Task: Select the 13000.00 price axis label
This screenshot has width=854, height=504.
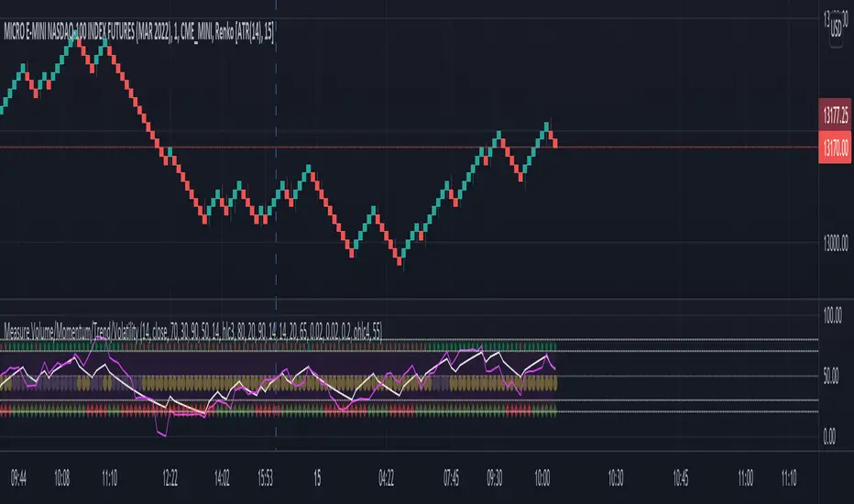Action: coord(836,243)
